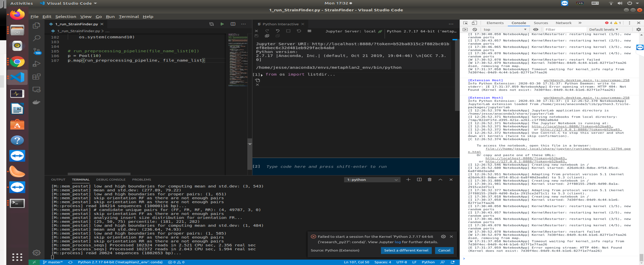Launch Firefox from the dock
This screenshot has height=265, width=644.
pyautogui.click(x=17, y=14)
